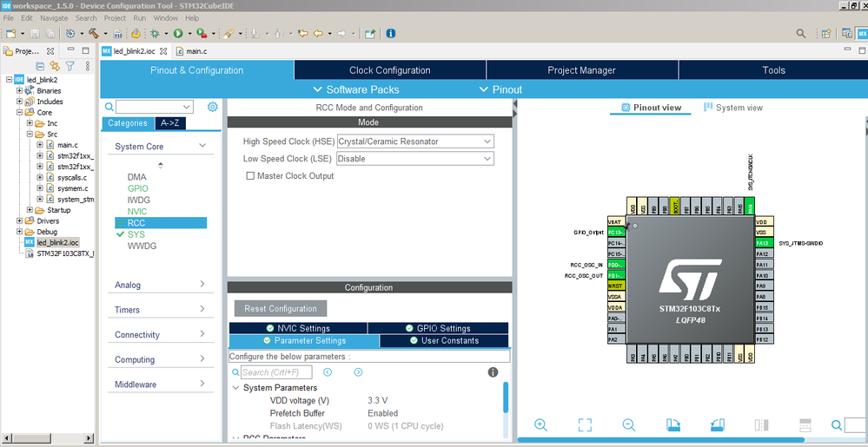Click Filter funnel icon in Project Explorer

[x=70, y=66]
